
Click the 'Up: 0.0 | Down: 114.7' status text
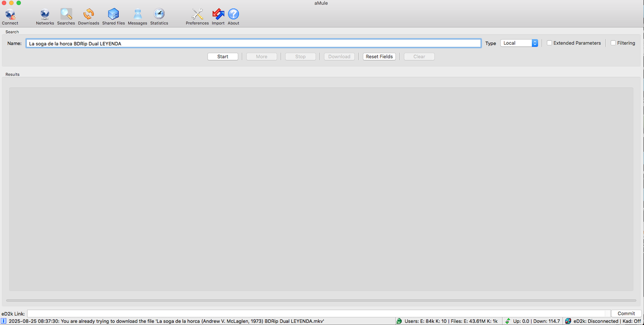pos(536,321)
